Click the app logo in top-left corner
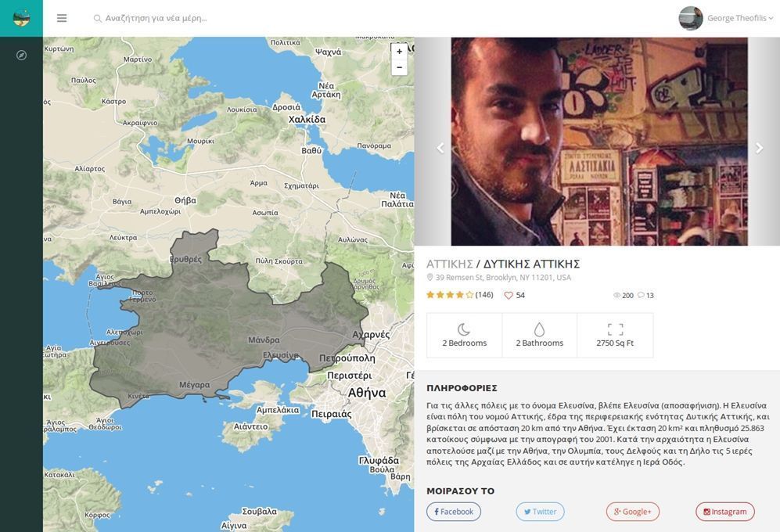 pyautogui.click(x=21, y=18)
